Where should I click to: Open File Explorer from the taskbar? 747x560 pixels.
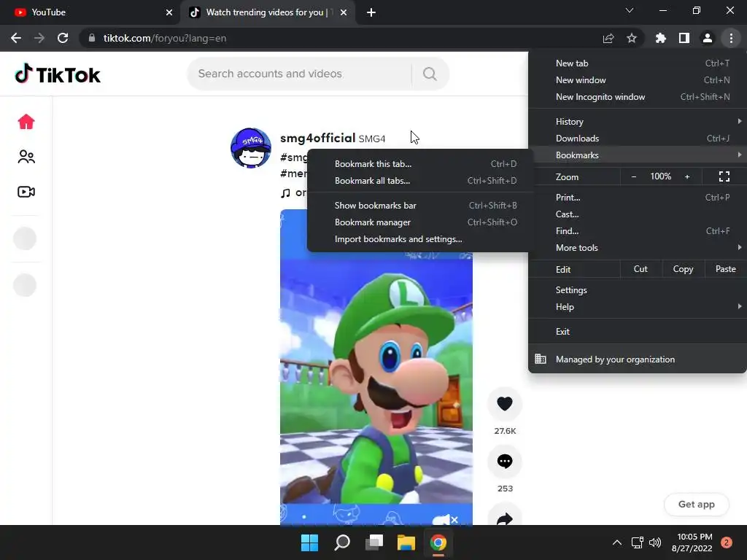coord(406,542)
